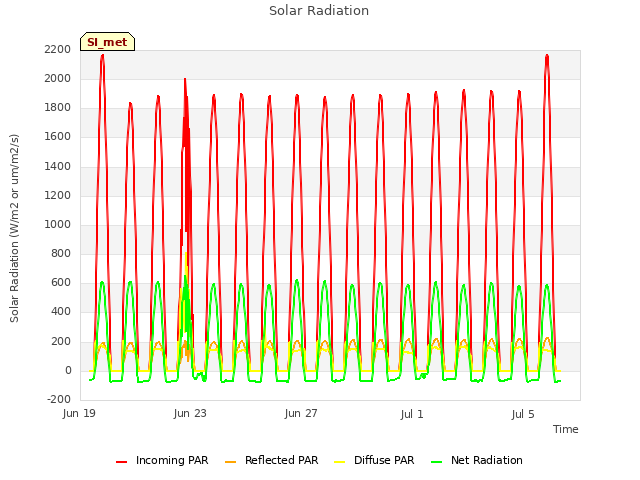Image resolution: width=640 pixels, height=480 pixels.
Task: Click the Jun 27 x-axis tick label
Action: point(301,414)
